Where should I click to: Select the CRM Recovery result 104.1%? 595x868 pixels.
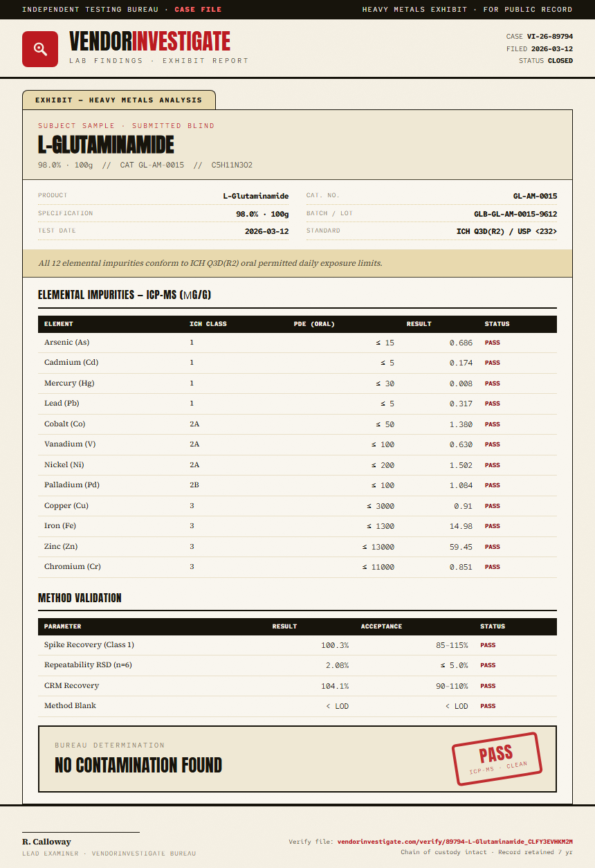click(335, 686)
